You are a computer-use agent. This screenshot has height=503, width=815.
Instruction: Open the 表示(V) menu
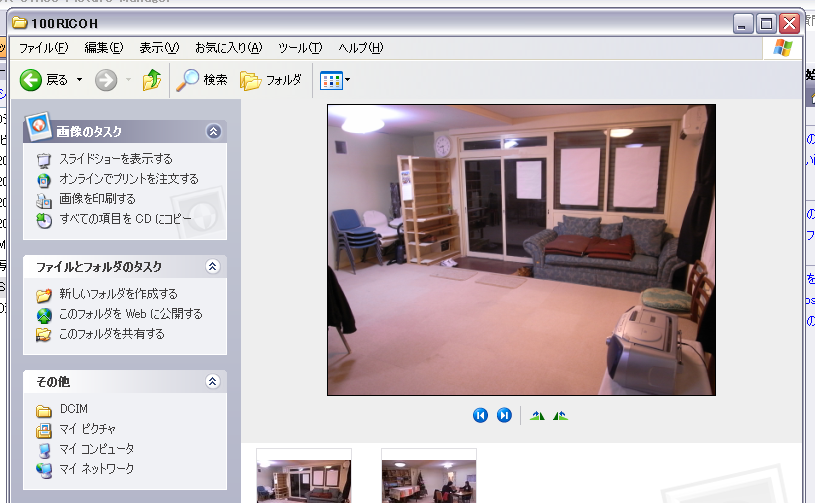pyautogui.click(x=159, y=48)
